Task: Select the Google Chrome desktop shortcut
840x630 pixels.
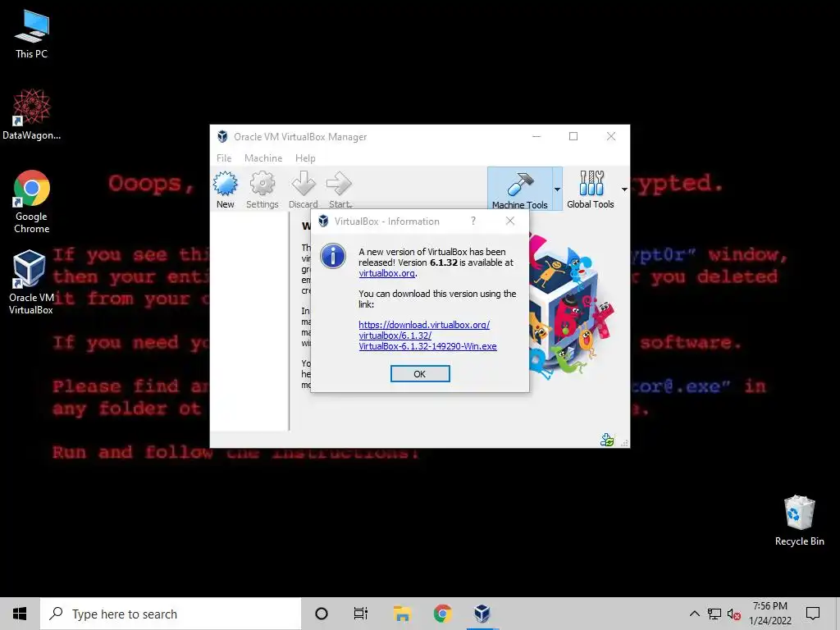Action: [x=32, y=202]
